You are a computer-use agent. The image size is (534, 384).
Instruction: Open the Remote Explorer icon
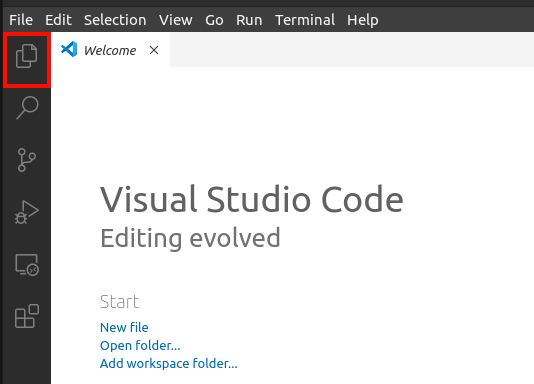pyautogui.click(x=27, y=265)
